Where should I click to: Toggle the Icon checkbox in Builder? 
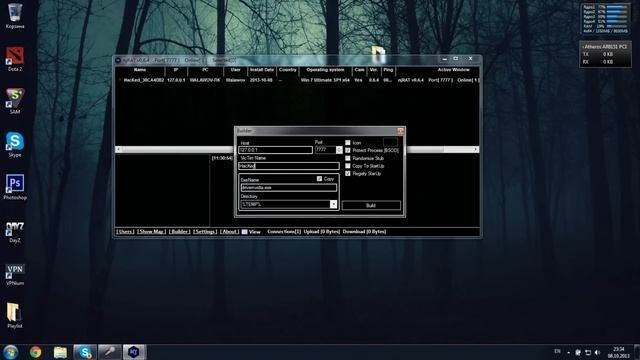coord(348,142)
